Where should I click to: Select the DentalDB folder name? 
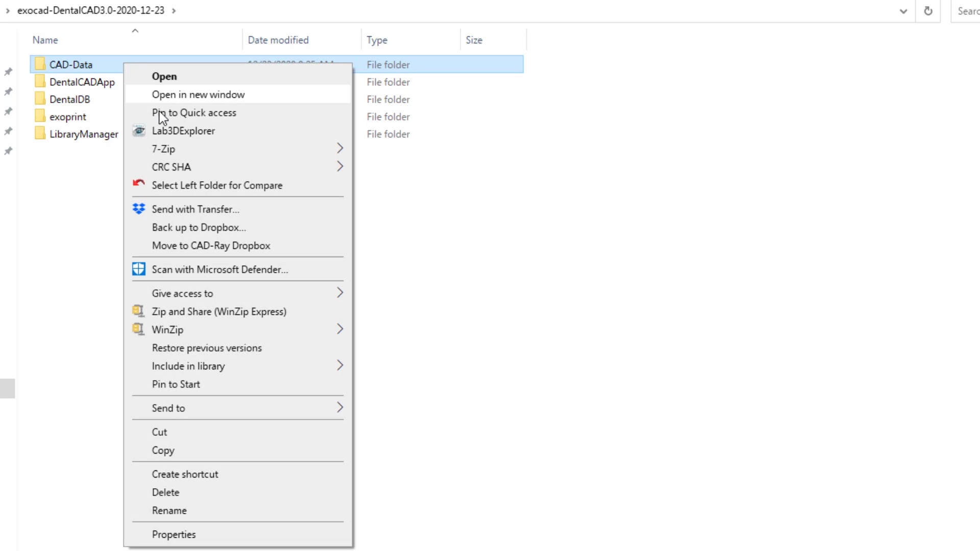[x=70, y=99]
